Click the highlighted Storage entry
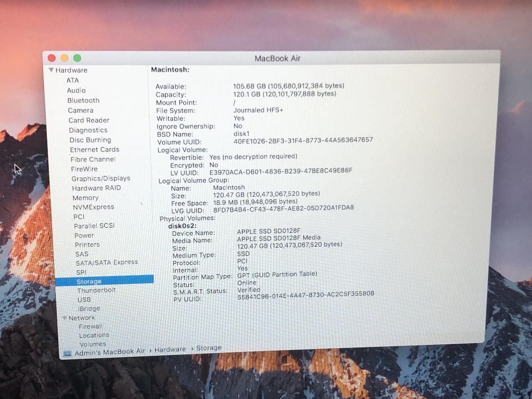532x399 pixels. pyautogui.click(x=104, y=281)
